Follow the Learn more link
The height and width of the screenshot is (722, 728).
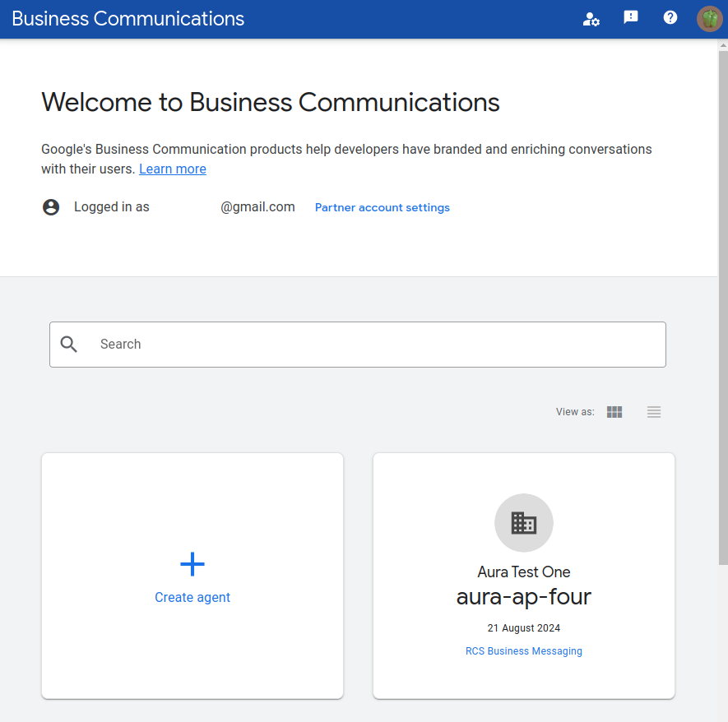173,169
